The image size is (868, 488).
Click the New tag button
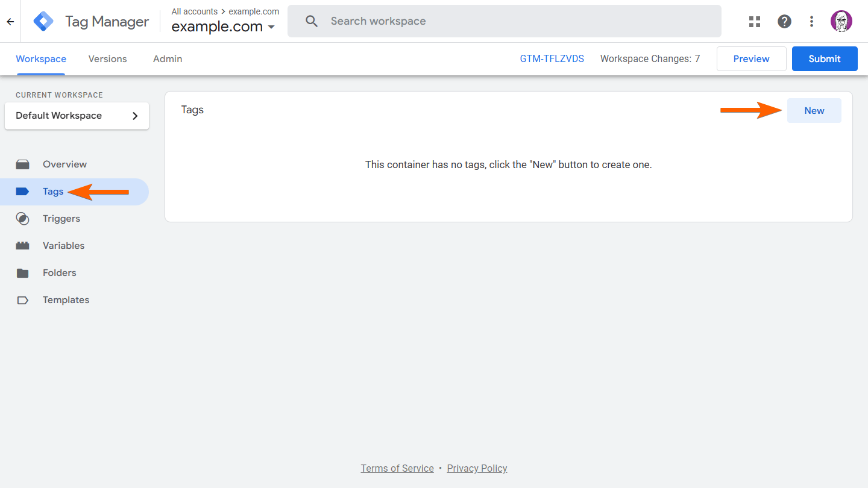click(814, 111)
